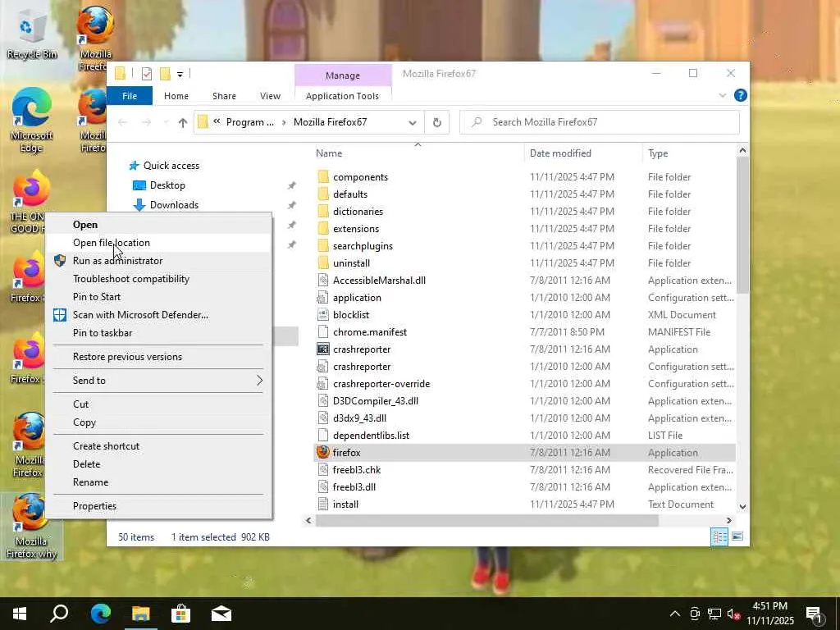Click the muted volume tray icon
This screenshot has height=630, width=840.
[733, 614]
